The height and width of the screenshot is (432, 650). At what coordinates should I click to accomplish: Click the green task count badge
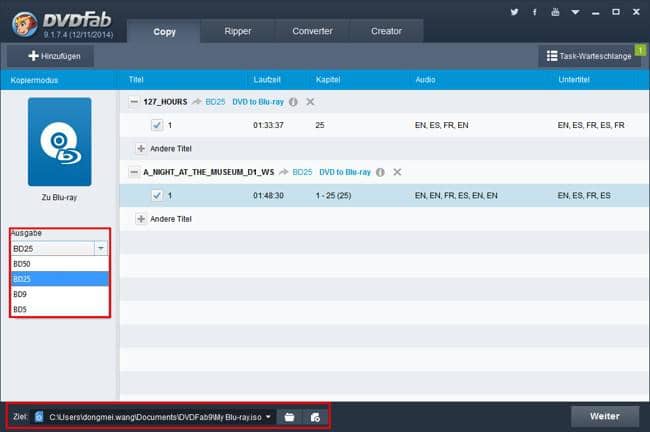pos(640,50)
